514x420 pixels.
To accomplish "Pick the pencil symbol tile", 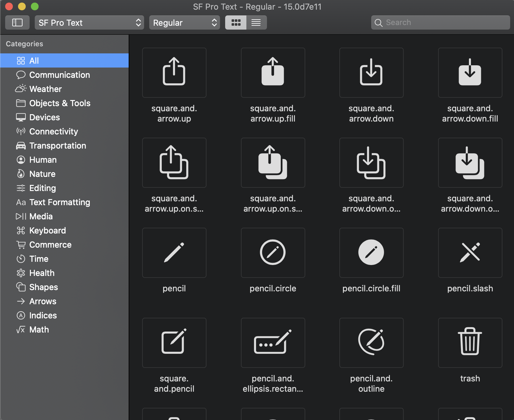I will [x=174, y=253].
